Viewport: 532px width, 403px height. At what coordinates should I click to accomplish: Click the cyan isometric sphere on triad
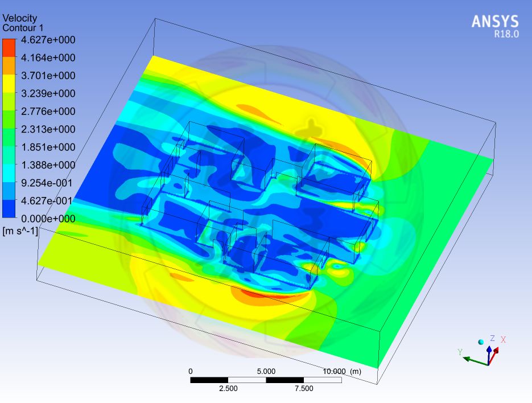tap(481, 342)
